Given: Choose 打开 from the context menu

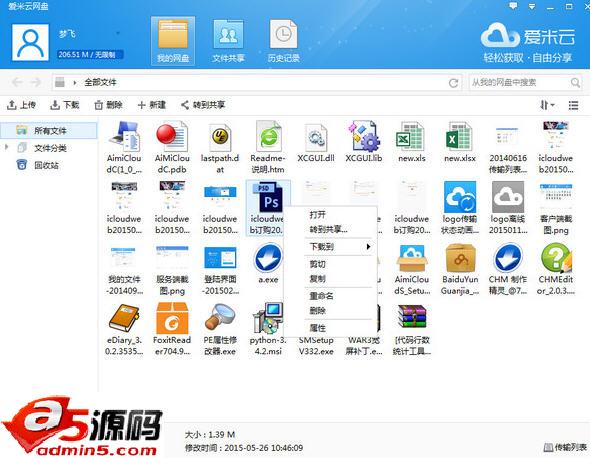Looking at the screenshot, I should pyautogui.click(x=317, y=215).
